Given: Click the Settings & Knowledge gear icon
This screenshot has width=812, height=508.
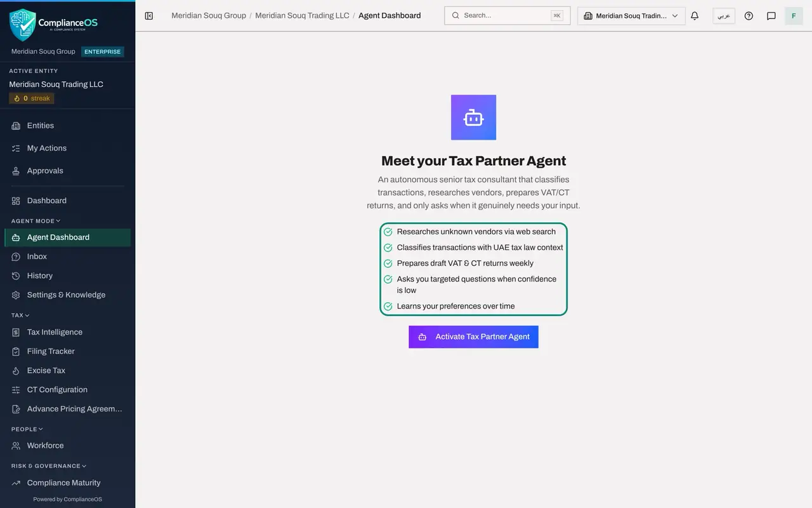Looking at the screenshot, I should (16, 295).
